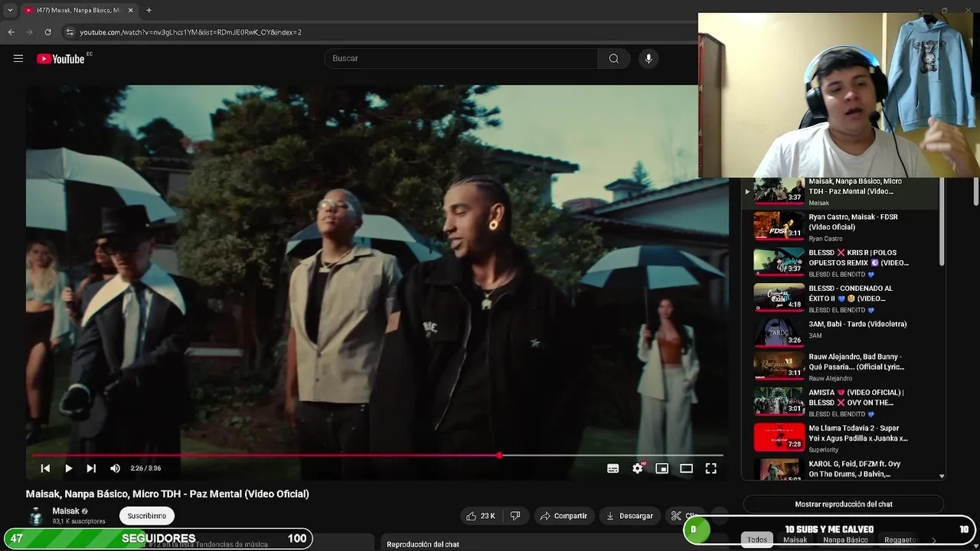Open Me Llama Todavia 2 video
This screenshot has height=551, width=980.
tap(842, 439)
